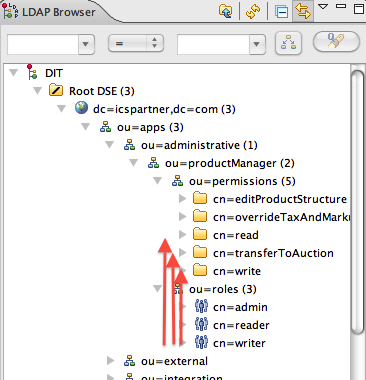Expand the cn=read entry
This screenshot has height=380, width=366.
(182, 235)
